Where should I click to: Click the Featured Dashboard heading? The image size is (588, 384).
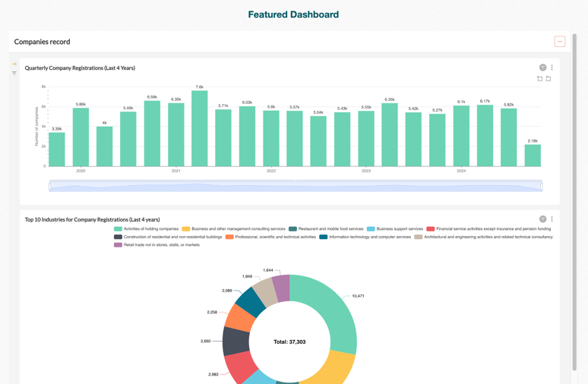(x=293, y=14)
